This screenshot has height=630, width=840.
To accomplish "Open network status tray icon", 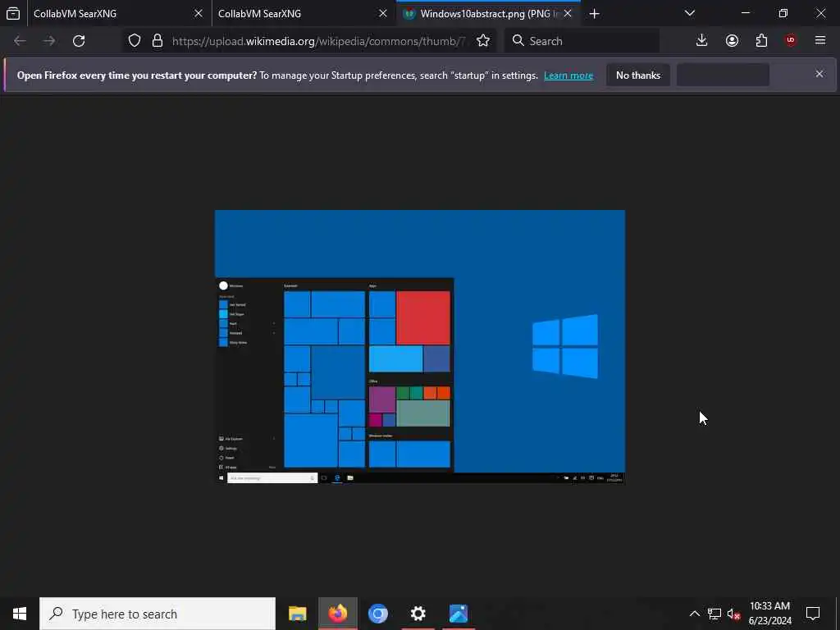I will click(x=714, y=614).
